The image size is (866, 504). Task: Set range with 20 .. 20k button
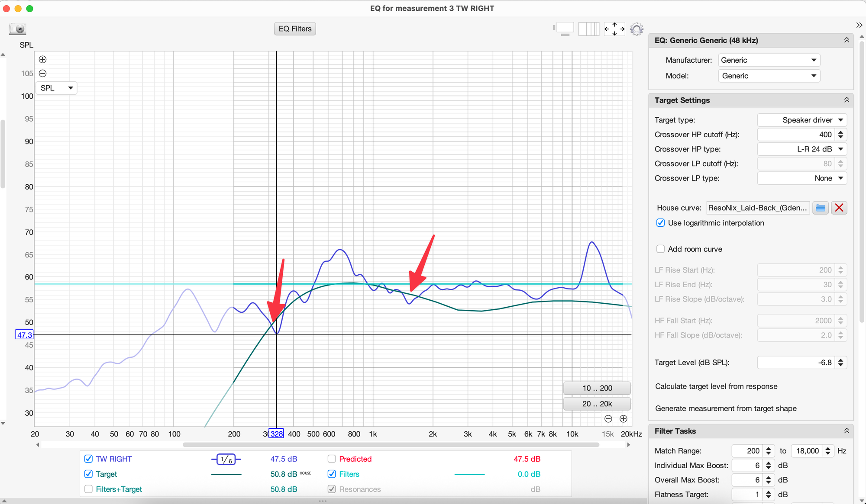tap(597, 404)
